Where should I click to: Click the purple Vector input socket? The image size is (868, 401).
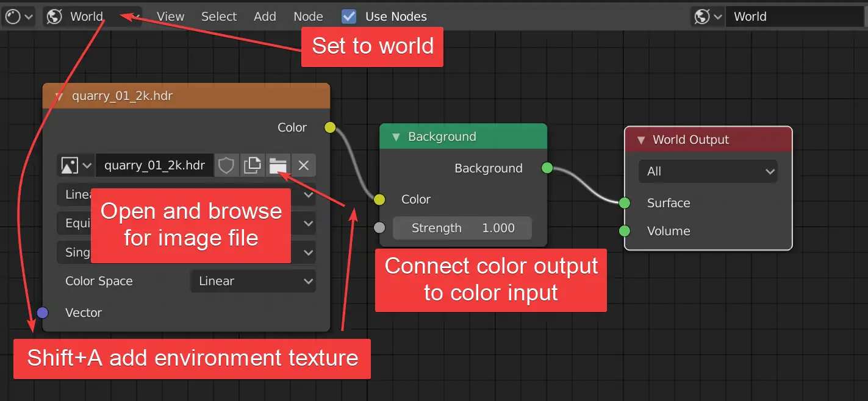pos(42,313)
